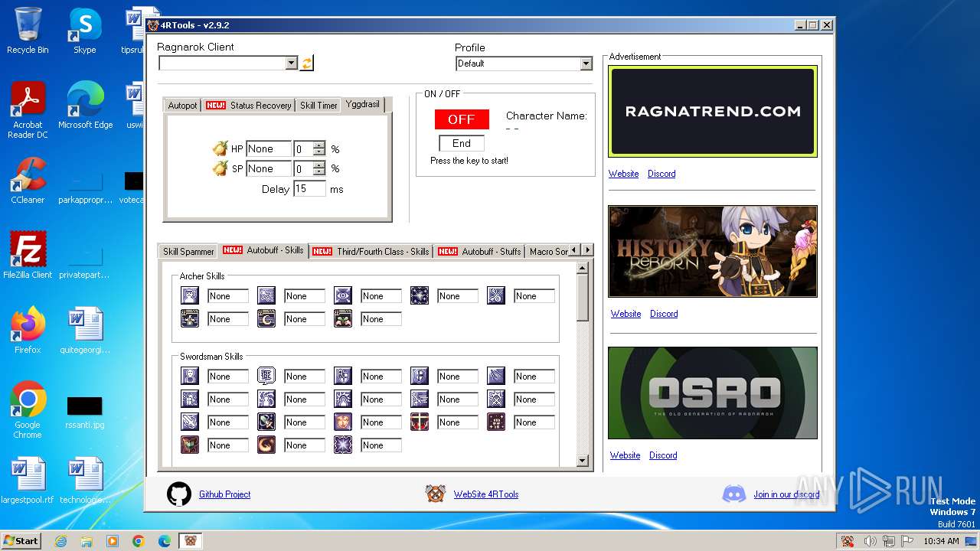Open the Third/Fourth Class - Skills tab
The image size is (980, 551).
pos(371,252)
